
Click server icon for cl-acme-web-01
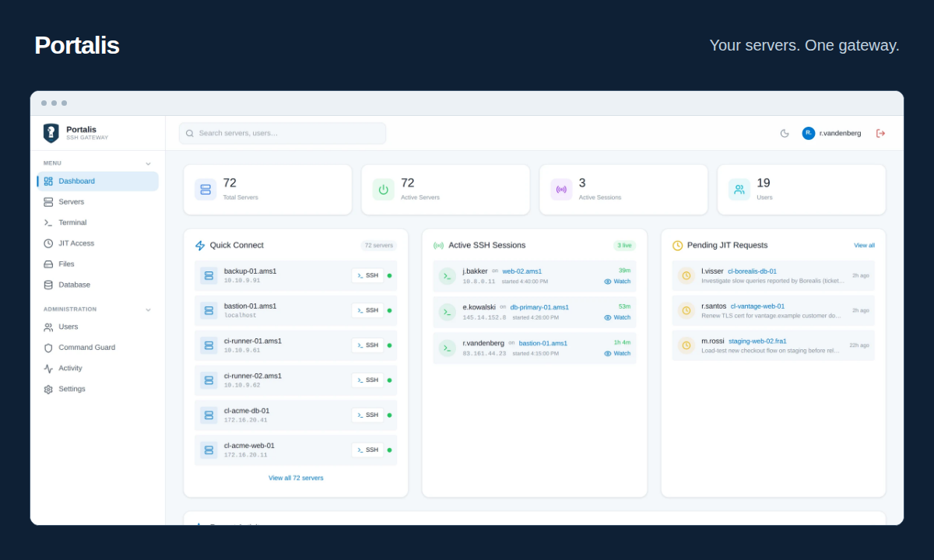point(209,450)
